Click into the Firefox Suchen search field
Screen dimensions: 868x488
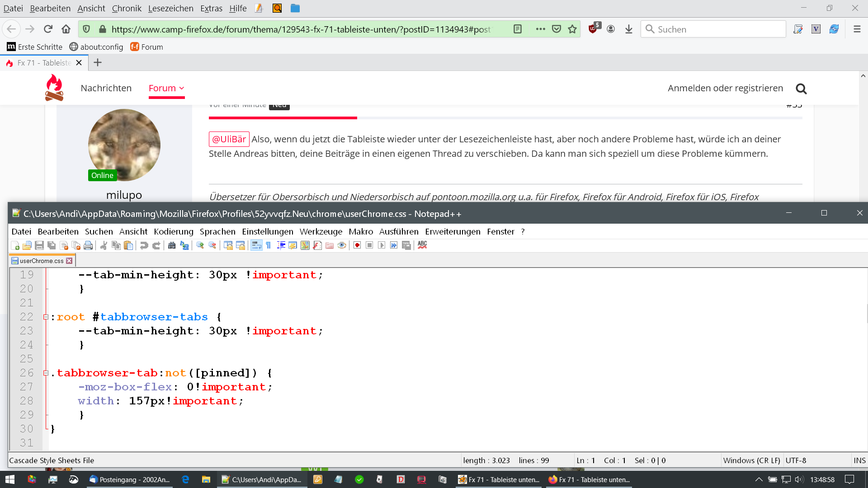click(x=719, y=29)
